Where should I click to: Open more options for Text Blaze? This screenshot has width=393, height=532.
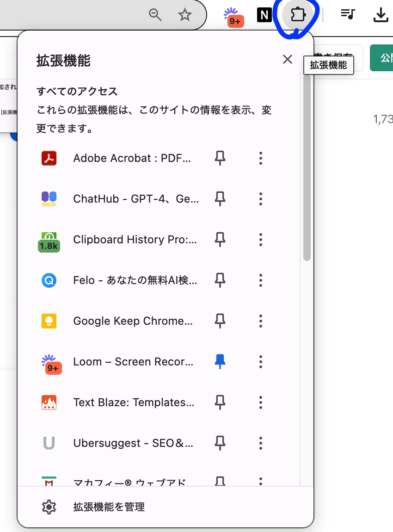[x=261, y=402]
